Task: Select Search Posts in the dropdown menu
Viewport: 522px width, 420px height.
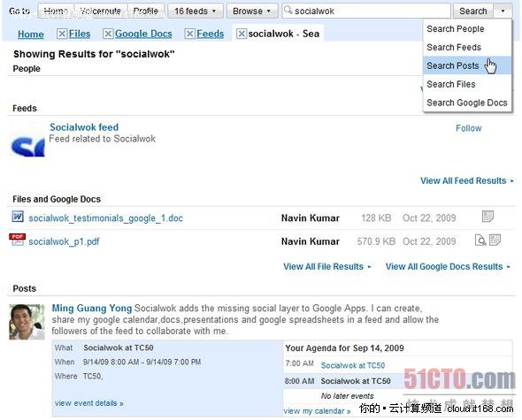Action: [467, 65]
